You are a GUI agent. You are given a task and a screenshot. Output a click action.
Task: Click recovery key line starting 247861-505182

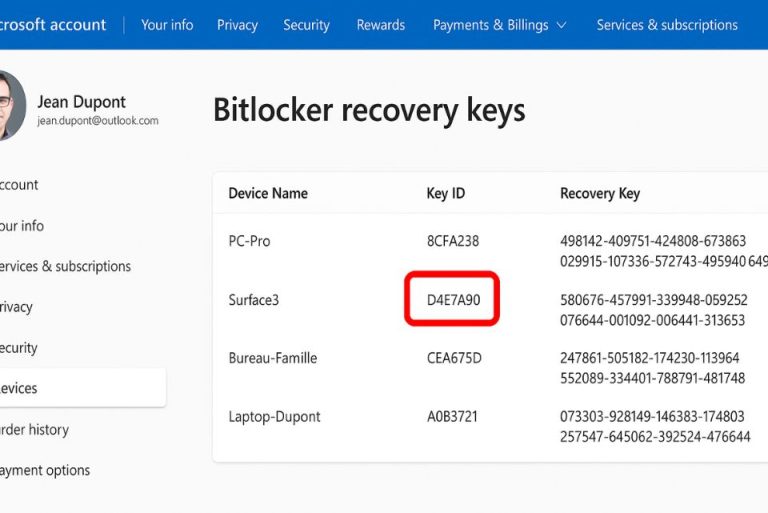tap(650, 358)
